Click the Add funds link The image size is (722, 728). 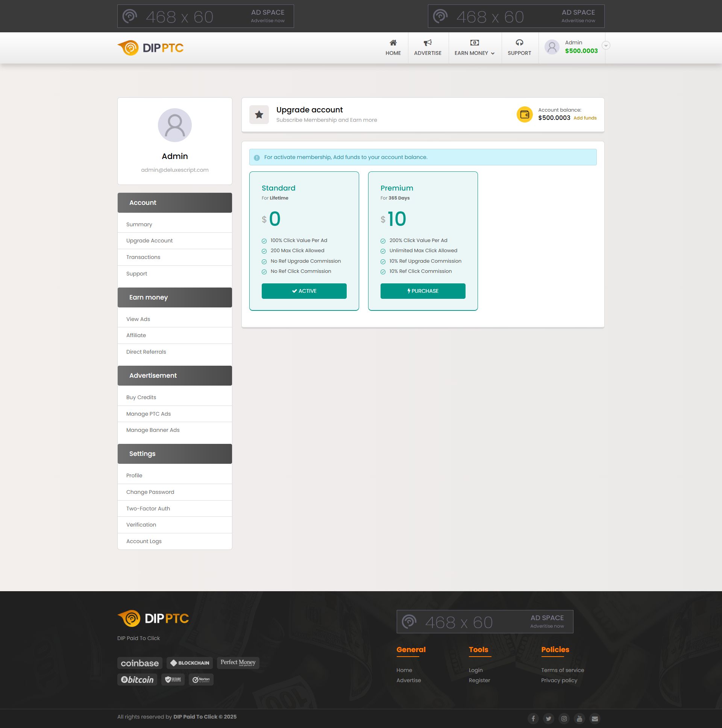pyautogui.click(x=585, y=118)
